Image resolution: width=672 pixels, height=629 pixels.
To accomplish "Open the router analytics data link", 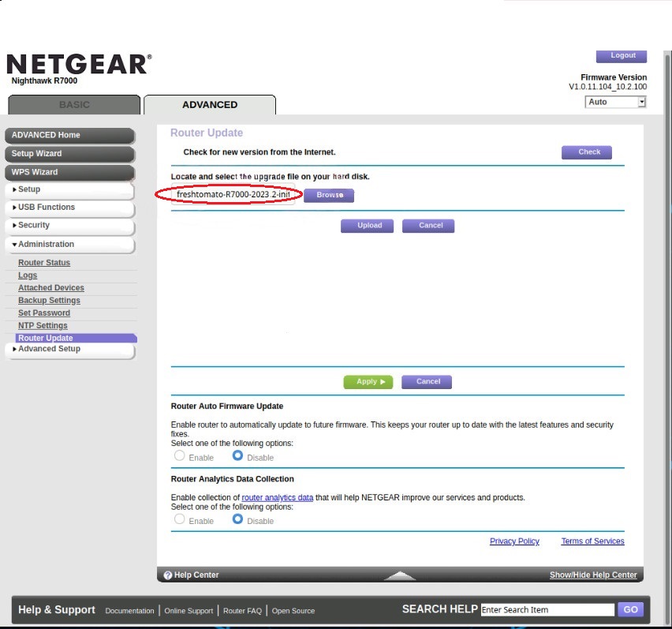I will [278, 497].
